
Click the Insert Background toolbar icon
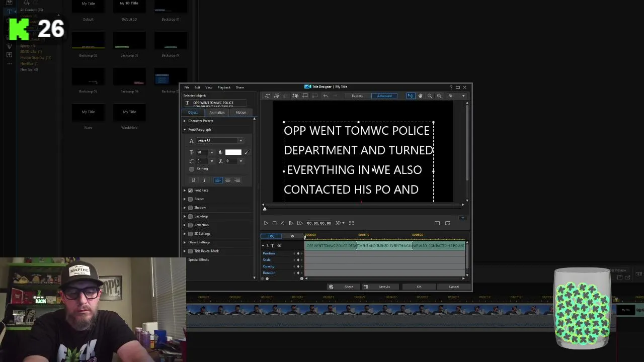(x=305, y=96)
